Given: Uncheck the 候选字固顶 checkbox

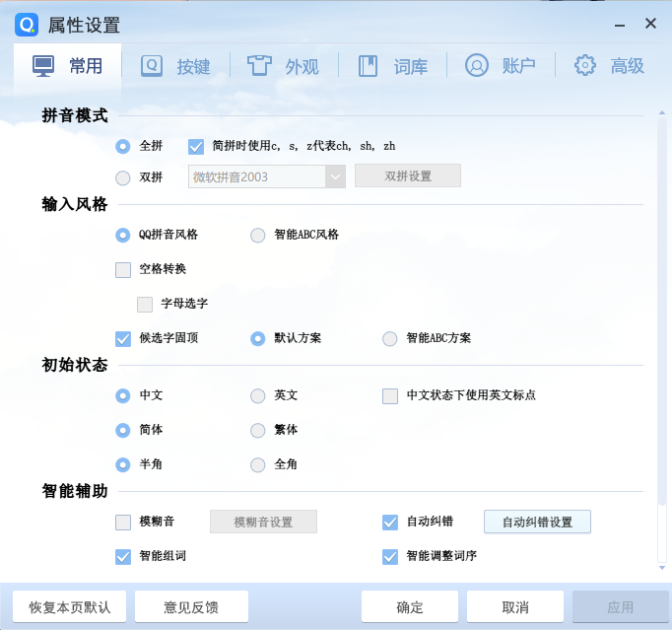Looking at the screenshot, I should click(123, 339).
